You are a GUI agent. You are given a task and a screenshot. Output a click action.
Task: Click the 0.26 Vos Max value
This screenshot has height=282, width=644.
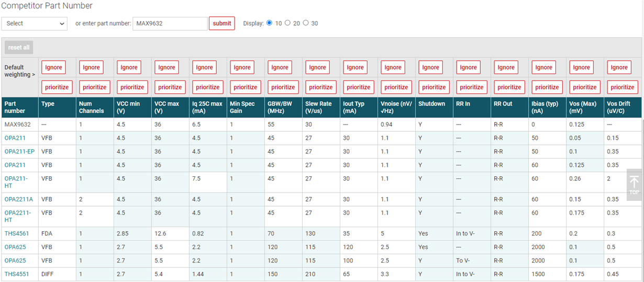pos(575,178)
